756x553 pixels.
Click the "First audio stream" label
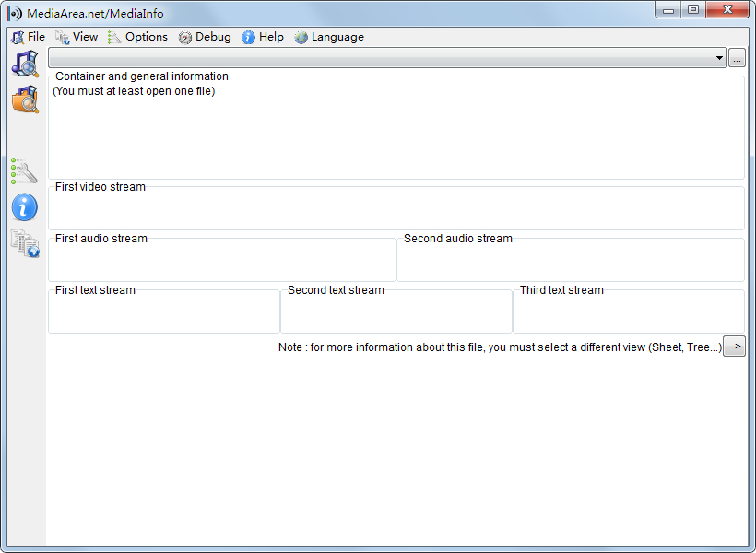[x=101, y=238]
